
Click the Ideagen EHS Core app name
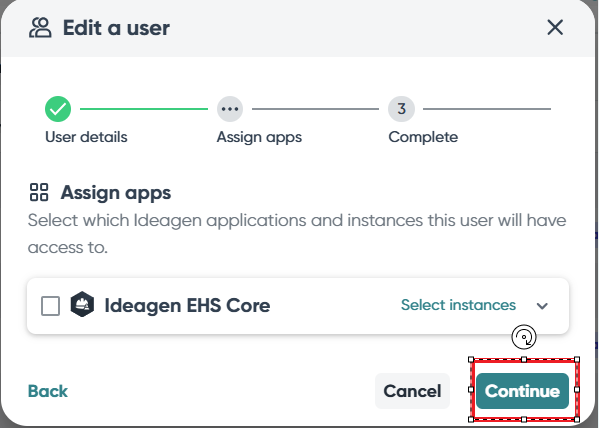coord(188,305)
